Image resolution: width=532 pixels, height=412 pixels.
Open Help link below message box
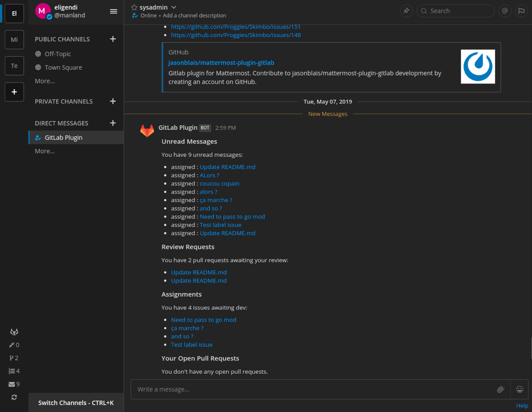[x=522, y=406]
